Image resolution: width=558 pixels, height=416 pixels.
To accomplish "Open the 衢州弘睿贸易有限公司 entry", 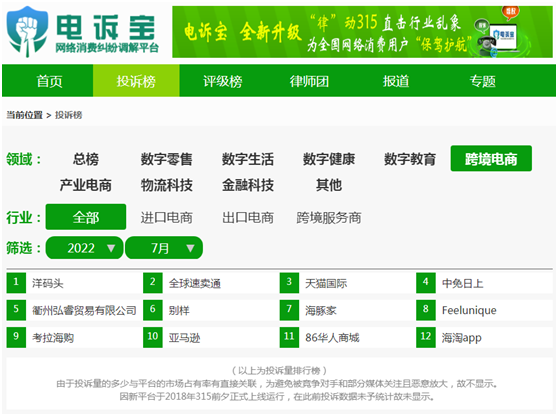I will coord(84,310).
